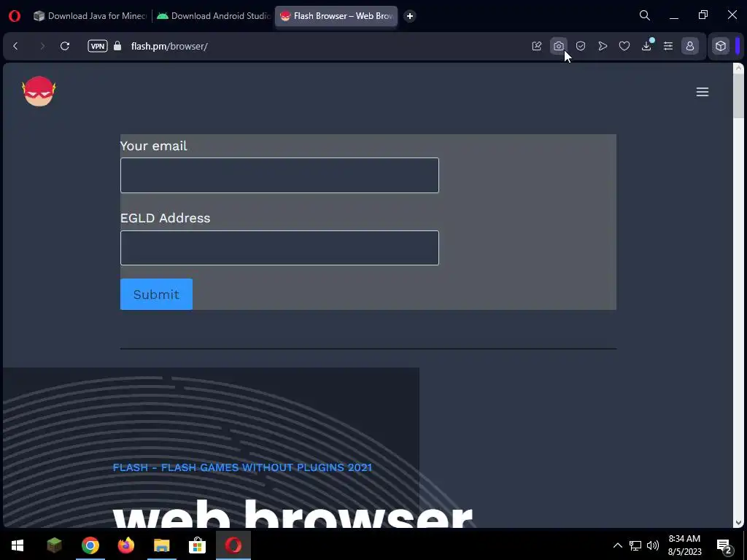Launch Minecraft from taskbar
The image size is (747, 560).
(x=54, y=545)
